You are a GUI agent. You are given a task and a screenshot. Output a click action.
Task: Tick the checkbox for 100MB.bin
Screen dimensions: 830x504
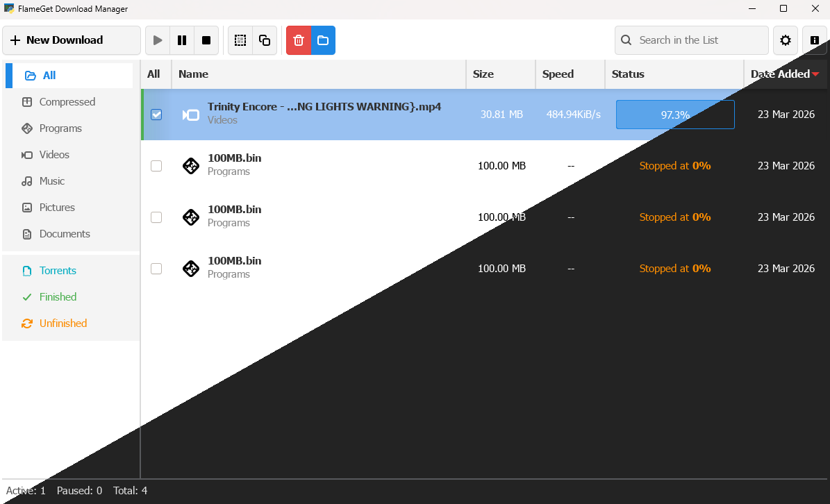tap(156, 165)
